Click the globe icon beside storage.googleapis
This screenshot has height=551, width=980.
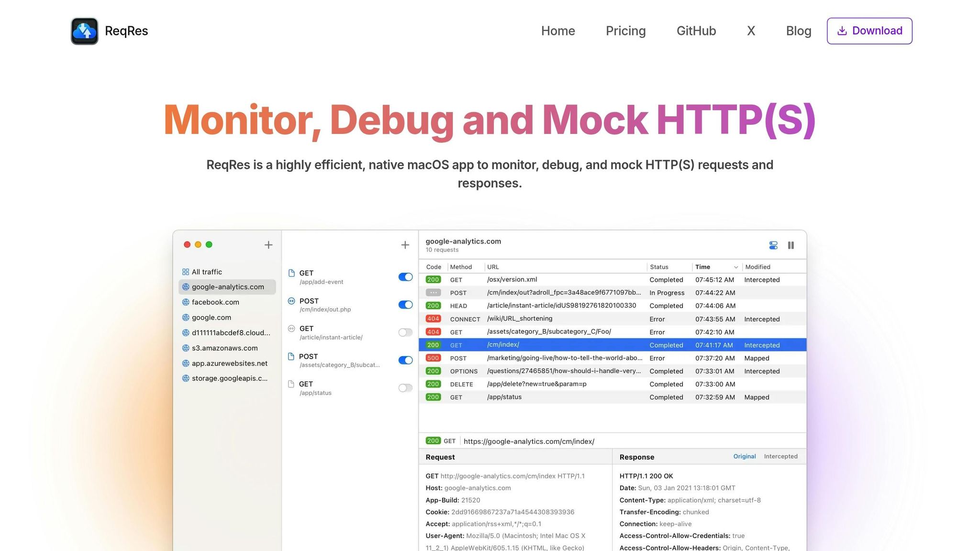pyautogui.click(x=186, y=378)
